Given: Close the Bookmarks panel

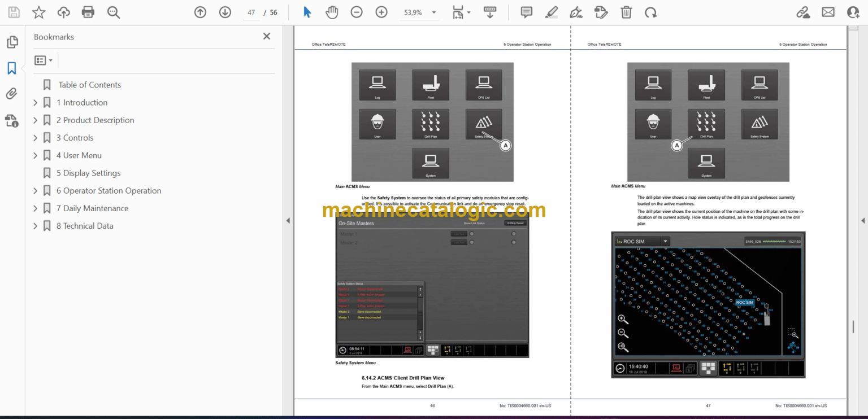Looking at the screenshot, I should click(266, 36).
